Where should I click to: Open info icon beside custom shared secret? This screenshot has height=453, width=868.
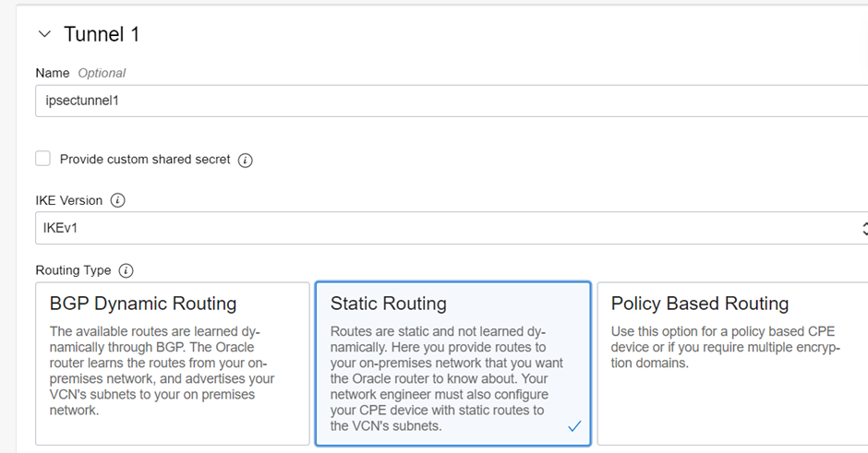tap(246, 160)
